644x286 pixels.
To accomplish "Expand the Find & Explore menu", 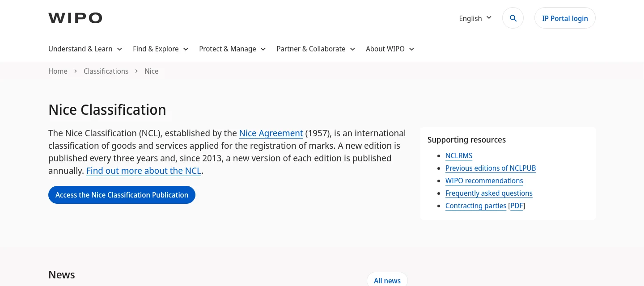I will point(161,49).
